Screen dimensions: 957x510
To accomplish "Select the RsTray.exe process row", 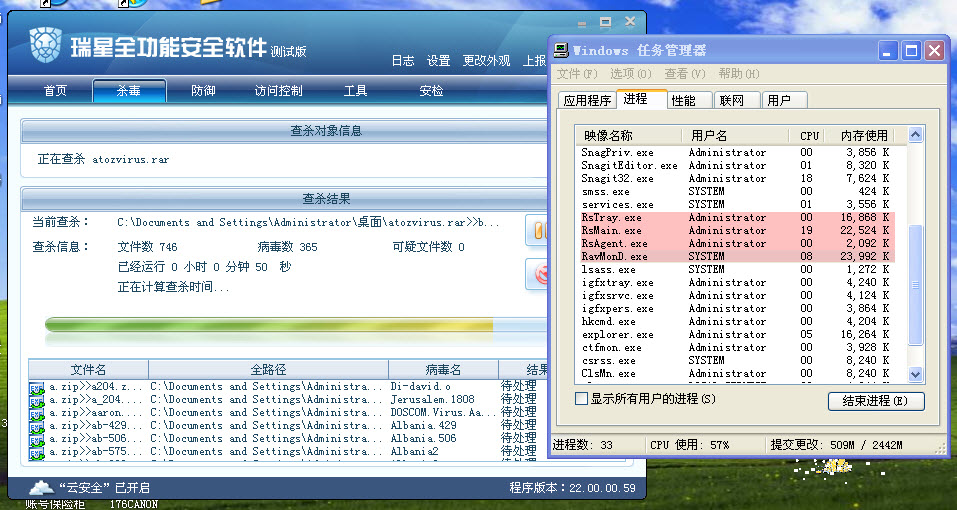I will pos(737,218).
